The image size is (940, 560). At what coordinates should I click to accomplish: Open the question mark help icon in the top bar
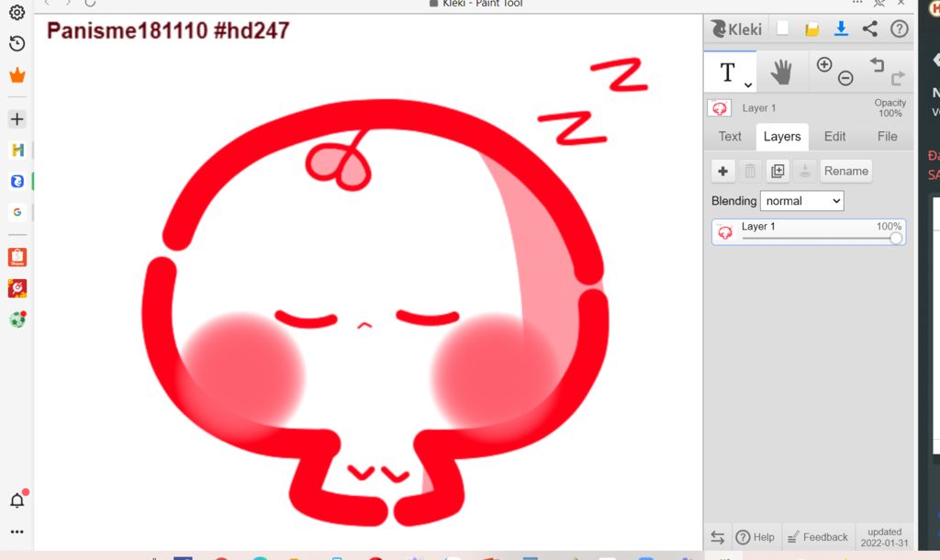coord(900,28)
